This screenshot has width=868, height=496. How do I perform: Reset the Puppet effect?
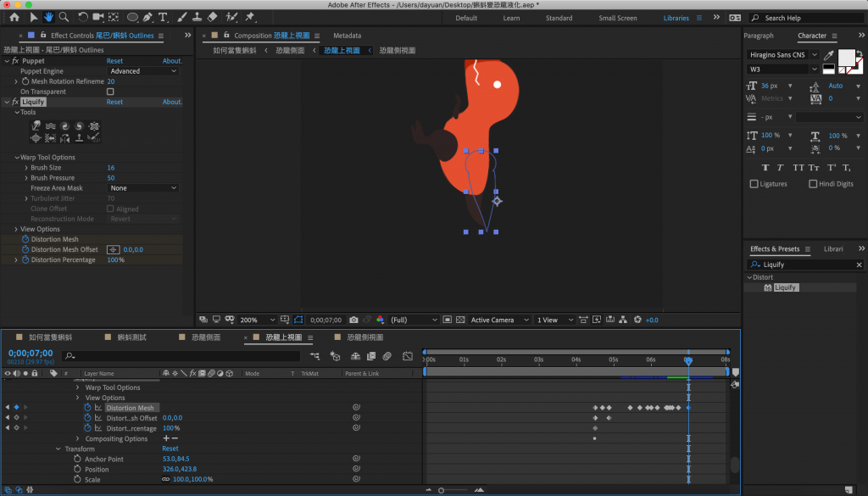114,61
